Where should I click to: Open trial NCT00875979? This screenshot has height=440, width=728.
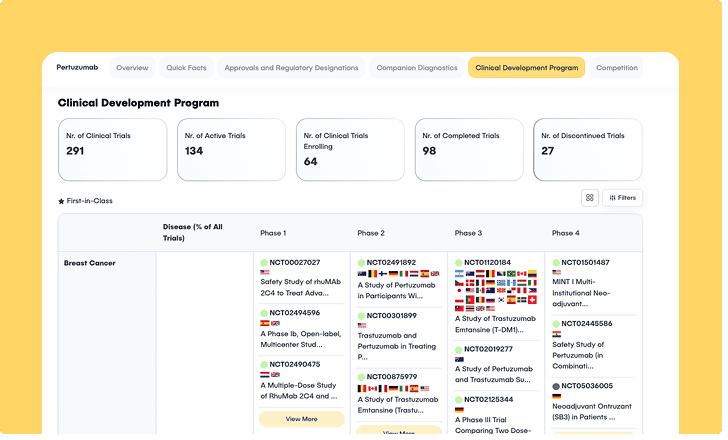click(392, 377)
